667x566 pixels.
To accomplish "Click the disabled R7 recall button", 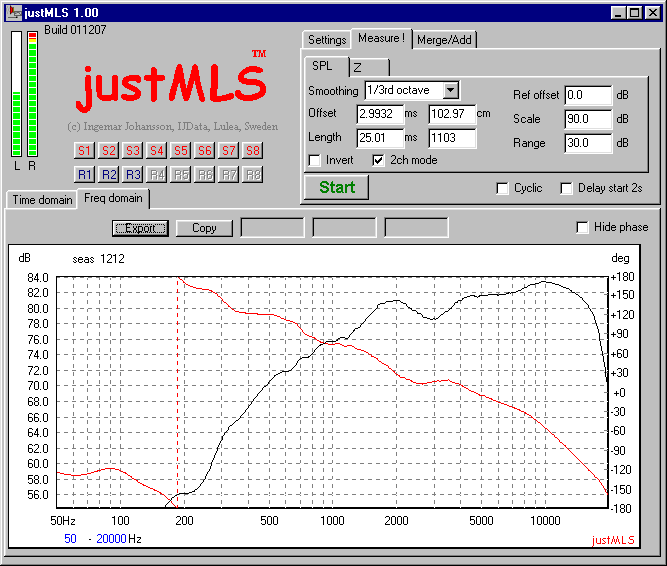I will (x=228, y=174).
